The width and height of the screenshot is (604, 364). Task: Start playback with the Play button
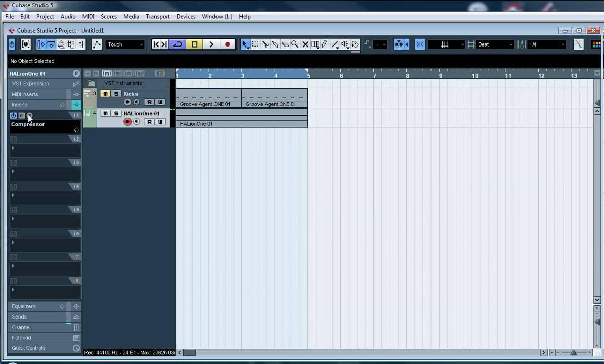point(211,44)
